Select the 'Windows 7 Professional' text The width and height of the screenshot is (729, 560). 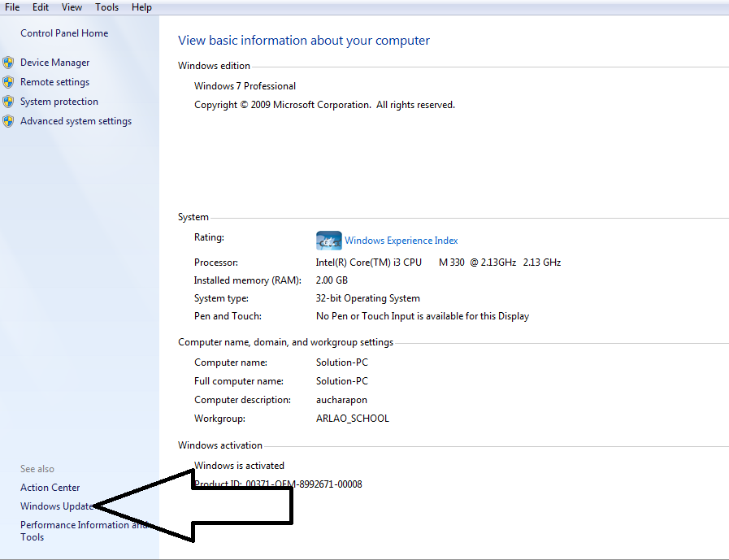[245, 86]
